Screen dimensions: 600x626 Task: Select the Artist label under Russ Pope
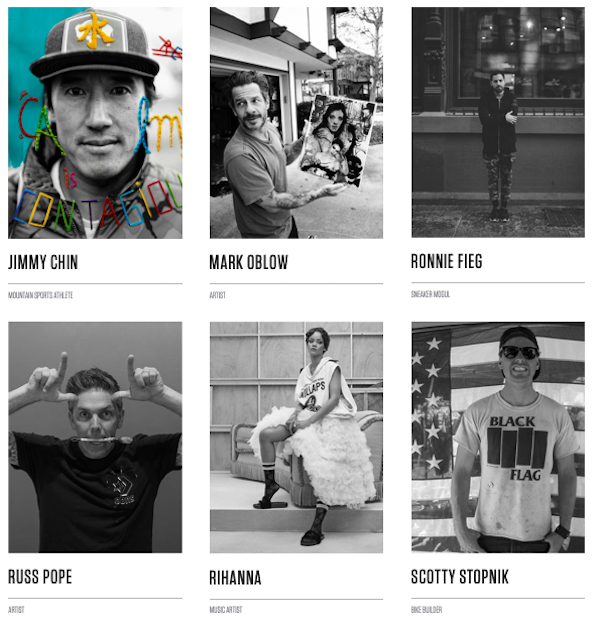click(16, 610)
